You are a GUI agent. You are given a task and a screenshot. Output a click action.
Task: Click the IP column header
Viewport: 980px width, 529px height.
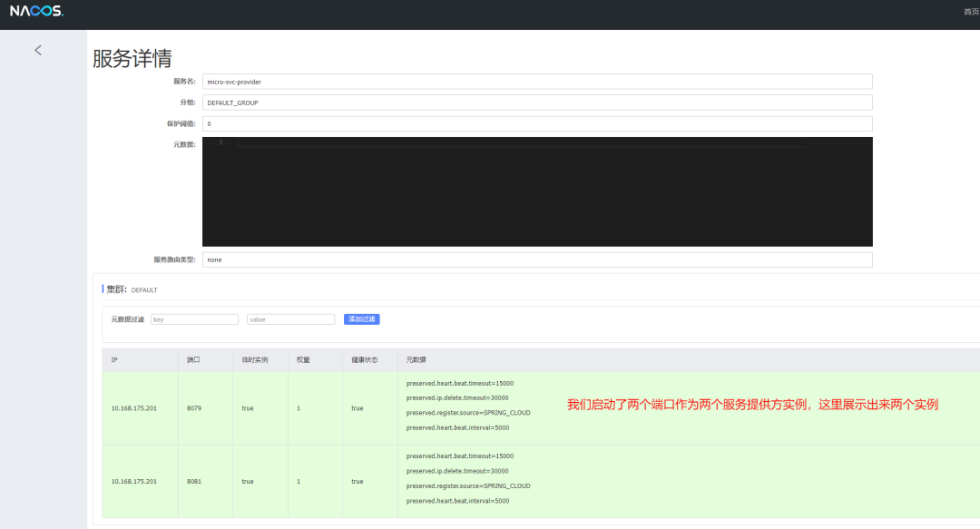[x=115, y=360]
